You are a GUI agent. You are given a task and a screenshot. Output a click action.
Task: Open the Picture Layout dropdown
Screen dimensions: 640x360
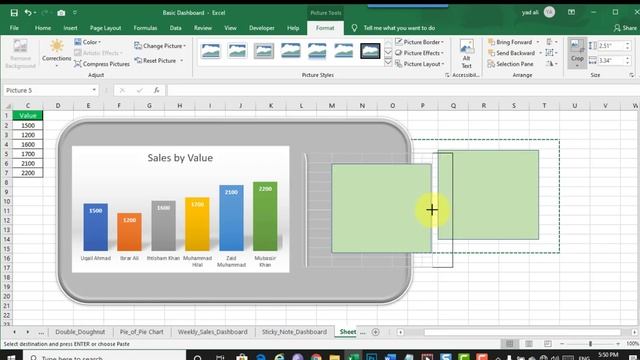tap(419, 64)
